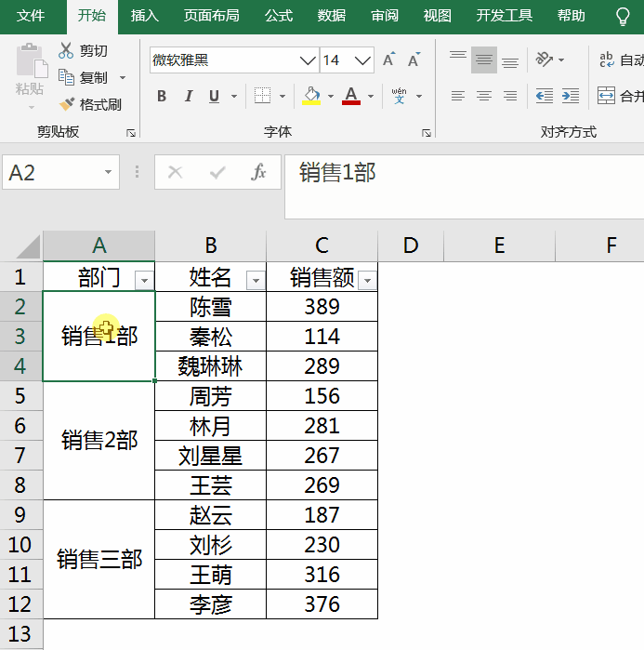Viewport: 644px width, 650px height.
Task: Open the 销售额 filter dropdown
Action: (x=367, y=281)
